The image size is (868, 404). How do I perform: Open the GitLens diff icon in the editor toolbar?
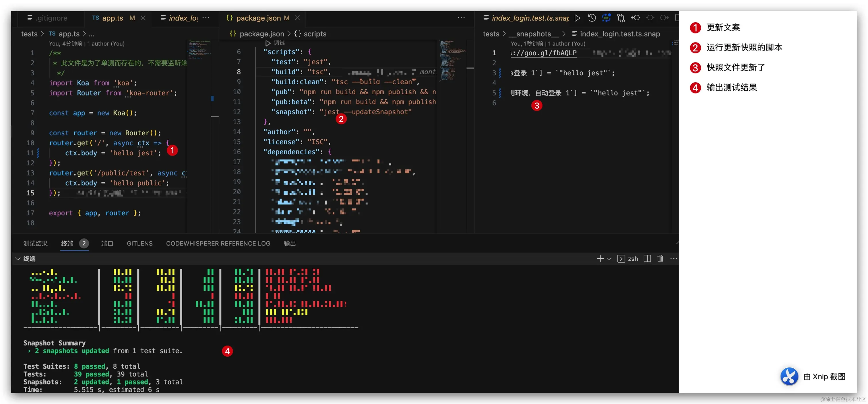coord(607,18)
